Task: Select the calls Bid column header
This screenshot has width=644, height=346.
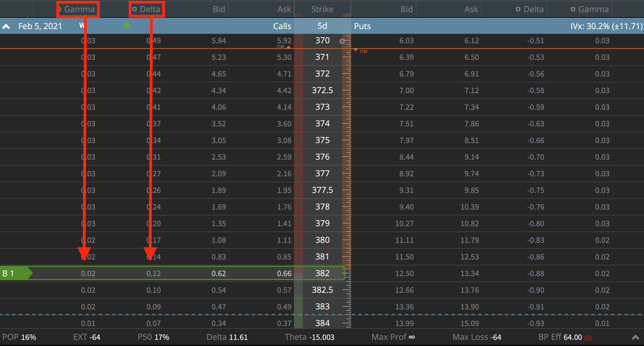Action: tap(219, 9)
